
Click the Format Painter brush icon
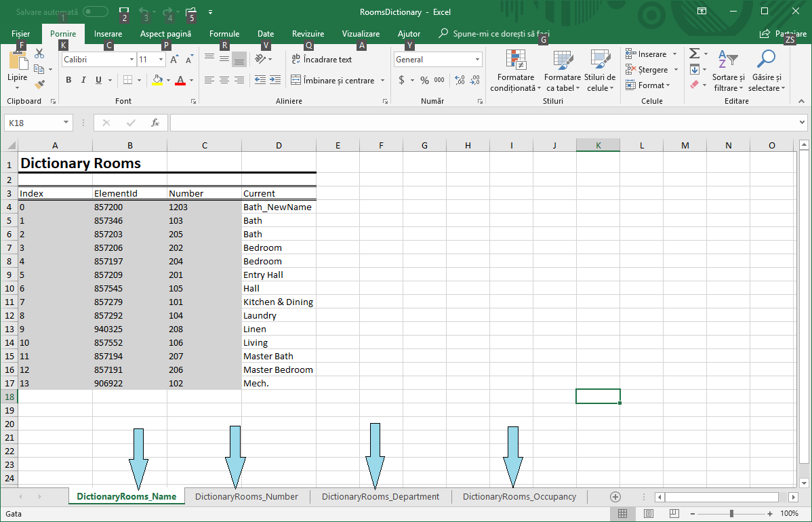coord(39,85)
